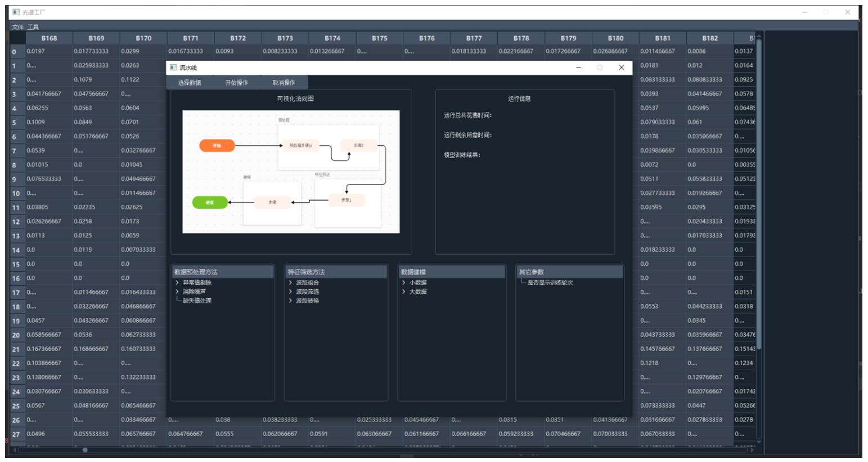Click cell with value 0.06255
Screen dimensions: 868x462
(x=49, y=108)
